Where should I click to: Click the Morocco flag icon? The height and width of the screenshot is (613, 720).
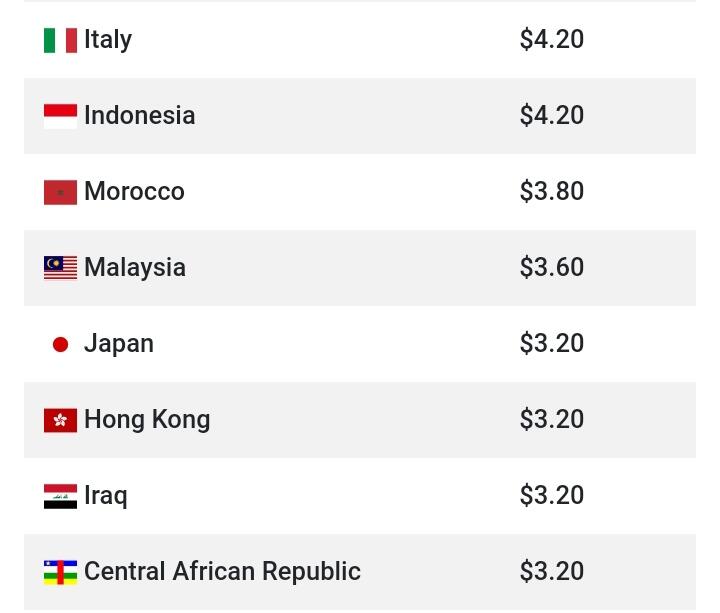click(x=60, y=192)
